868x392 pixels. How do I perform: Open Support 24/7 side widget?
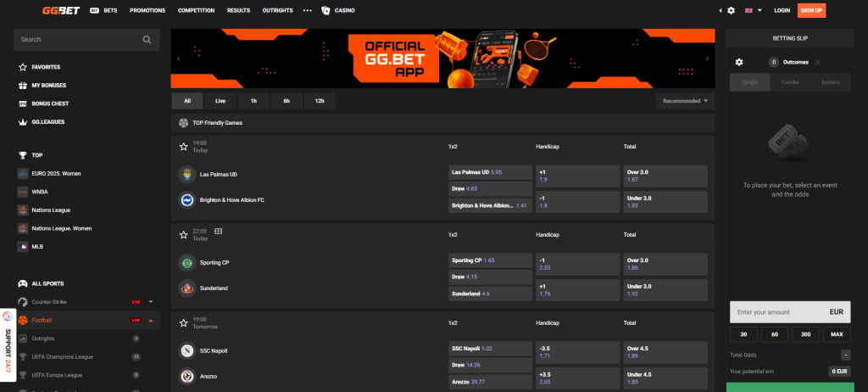[x=8, y=344]
